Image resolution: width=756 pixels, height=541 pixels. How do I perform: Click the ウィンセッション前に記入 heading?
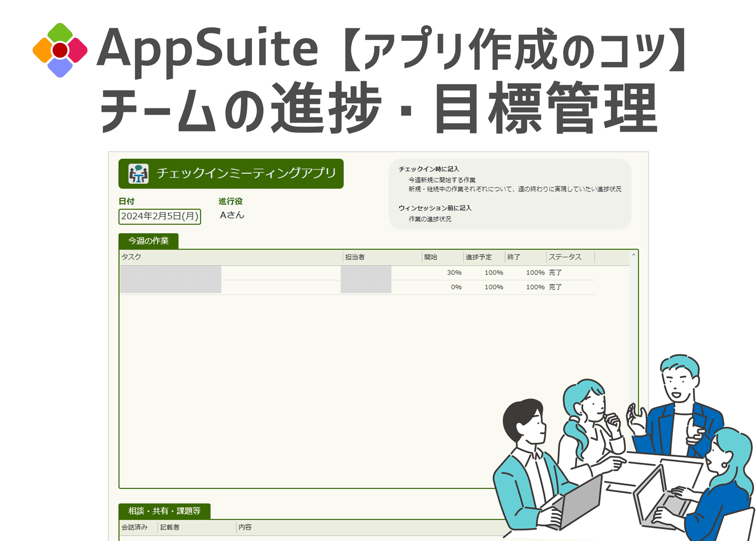click(435, 208)
